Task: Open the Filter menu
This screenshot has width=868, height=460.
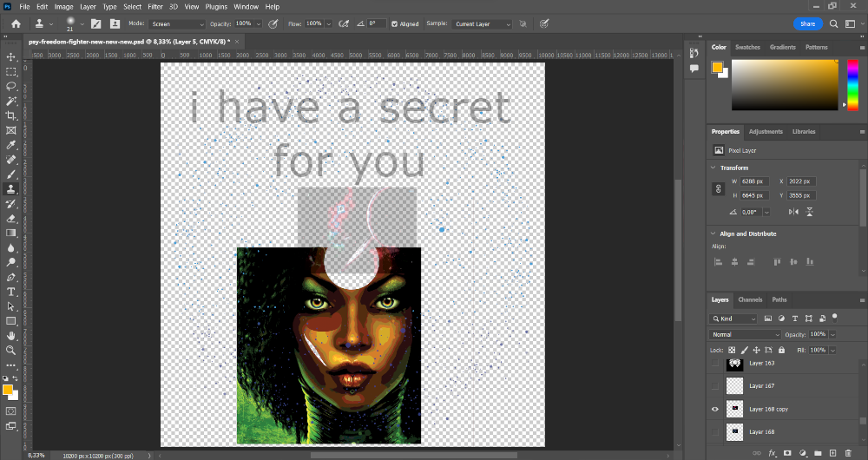Action: click(155, 6)
